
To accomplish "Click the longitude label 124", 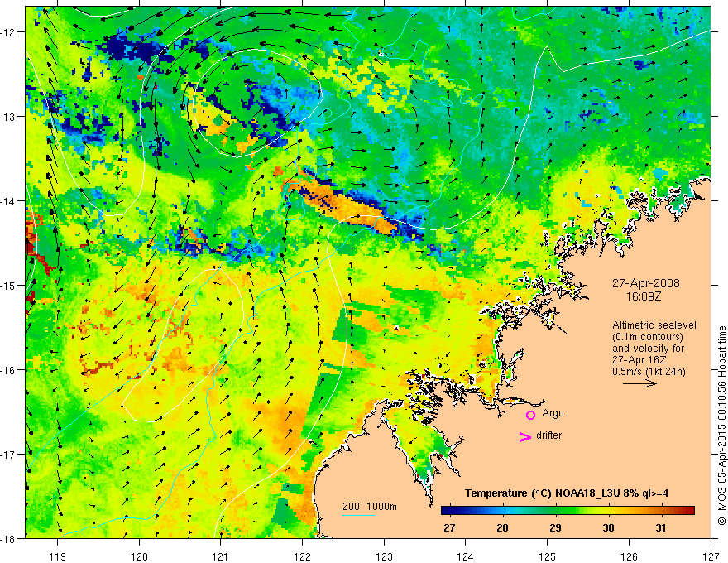I will (466, 556).
